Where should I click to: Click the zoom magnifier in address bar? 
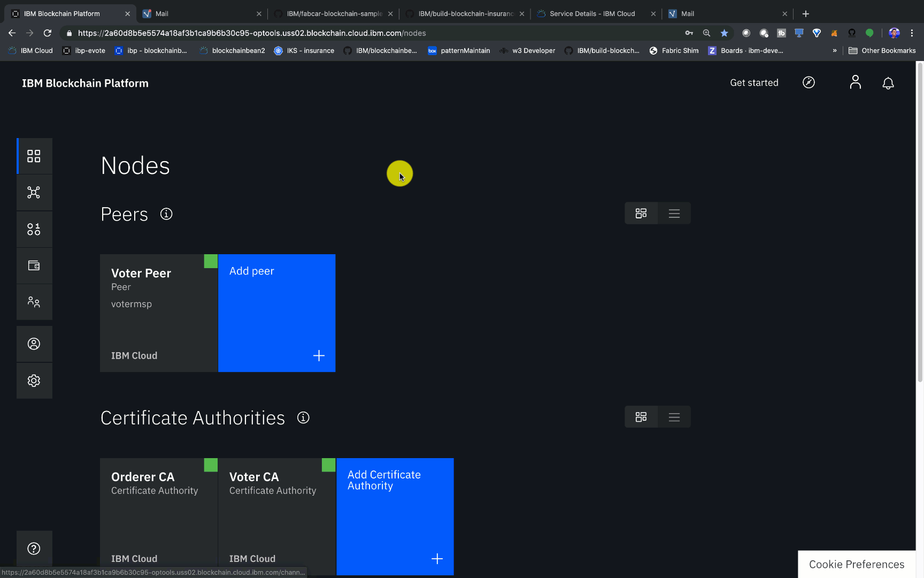pos(706,33)
